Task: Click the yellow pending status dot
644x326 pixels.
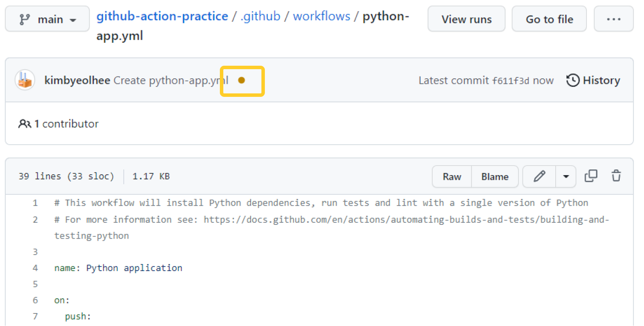Action: [x=241, y=80]
